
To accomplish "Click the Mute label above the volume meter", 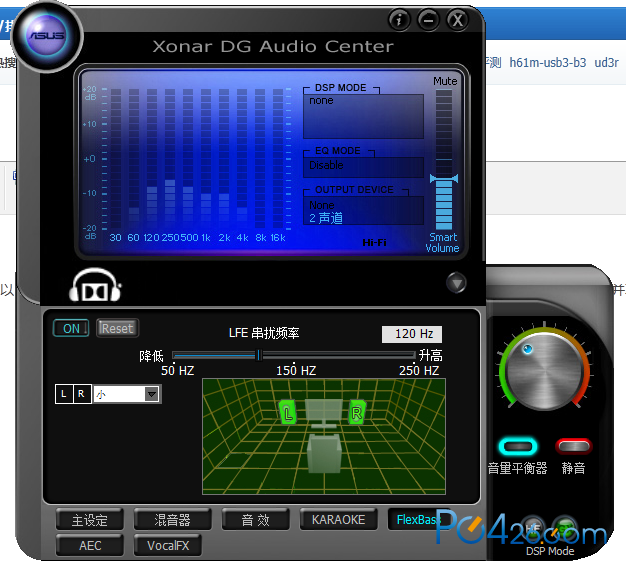I will [x=445, y=81].
